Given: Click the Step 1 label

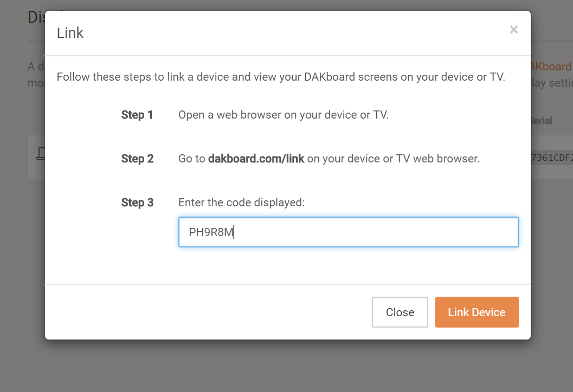Looking at the screenshot, I should point(137,115).
